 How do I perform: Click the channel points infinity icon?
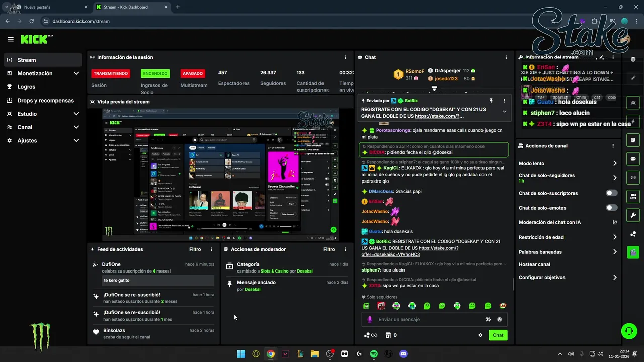click(x=371, y=335)
